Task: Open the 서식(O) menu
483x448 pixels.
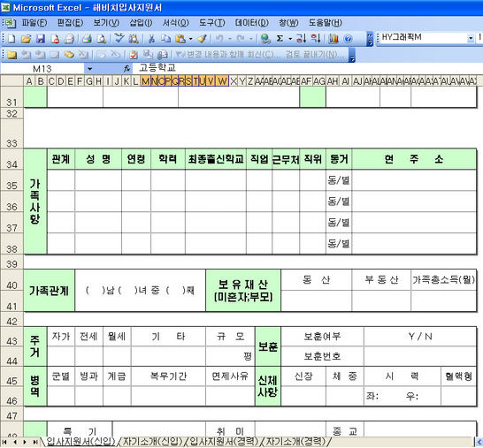Action: point(175,23)
